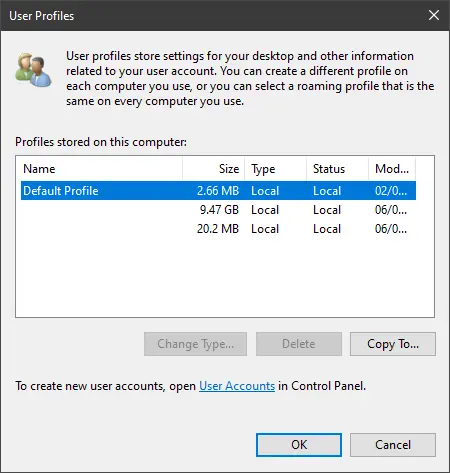
Task: Click the User Profiles title bar
Action: 213,15
